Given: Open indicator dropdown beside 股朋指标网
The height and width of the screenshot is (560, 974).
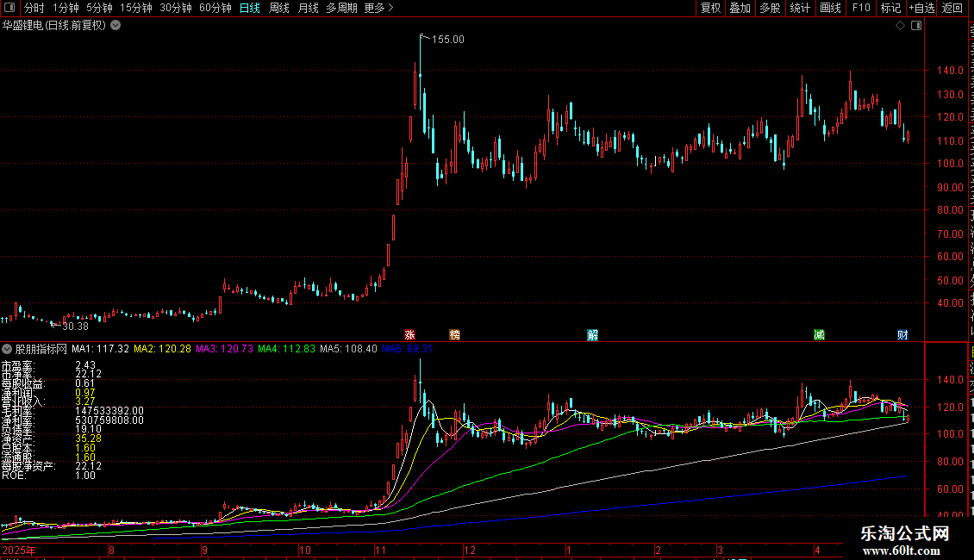Looking at the screenshot, I should pyautogui.click(x=7, y=349).
